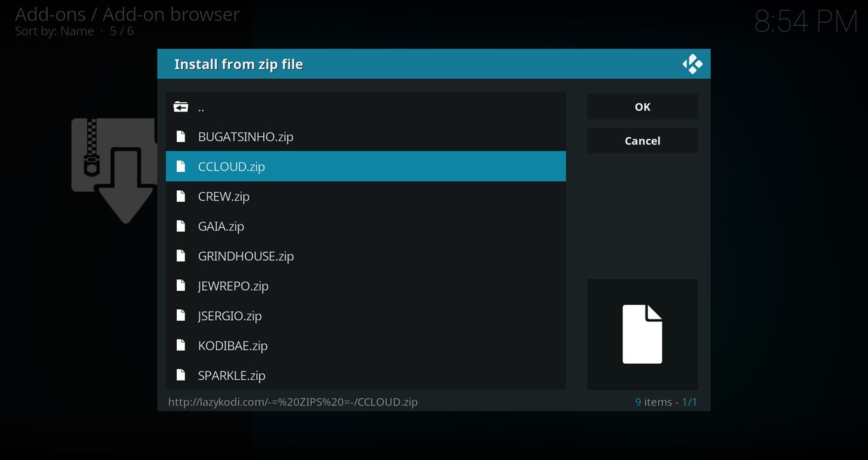This screenshot has width=868, height=460.
Task: Click the file icon beside CREW.zip
Action: (181, 197)
